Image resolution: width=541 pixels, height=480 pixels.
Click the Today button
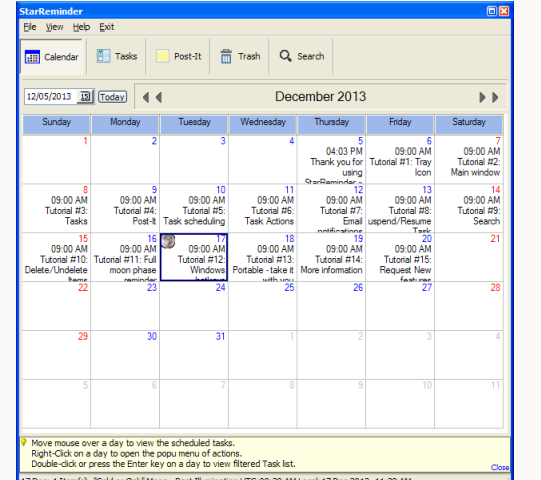112,97
